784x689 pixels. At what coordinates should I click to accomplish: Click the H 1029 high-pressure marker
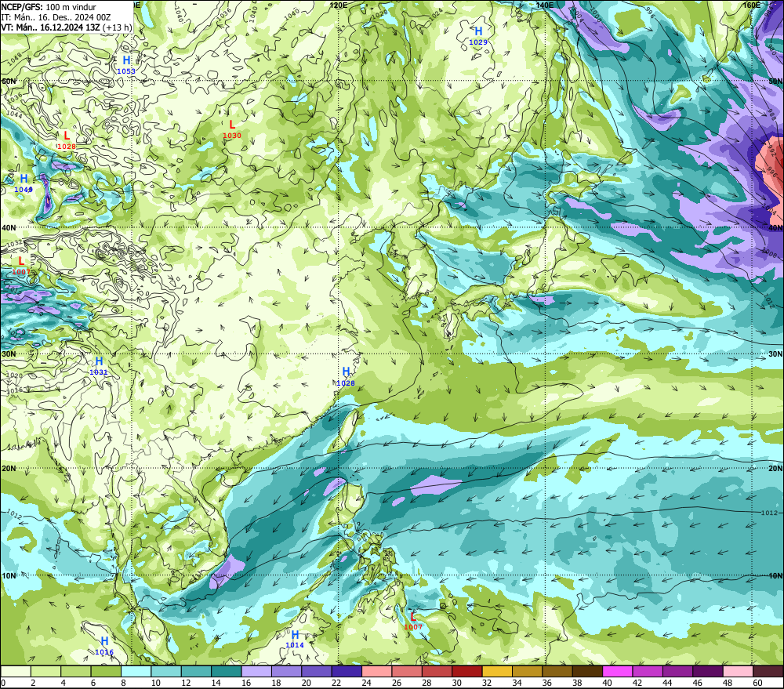click(478, 36)
